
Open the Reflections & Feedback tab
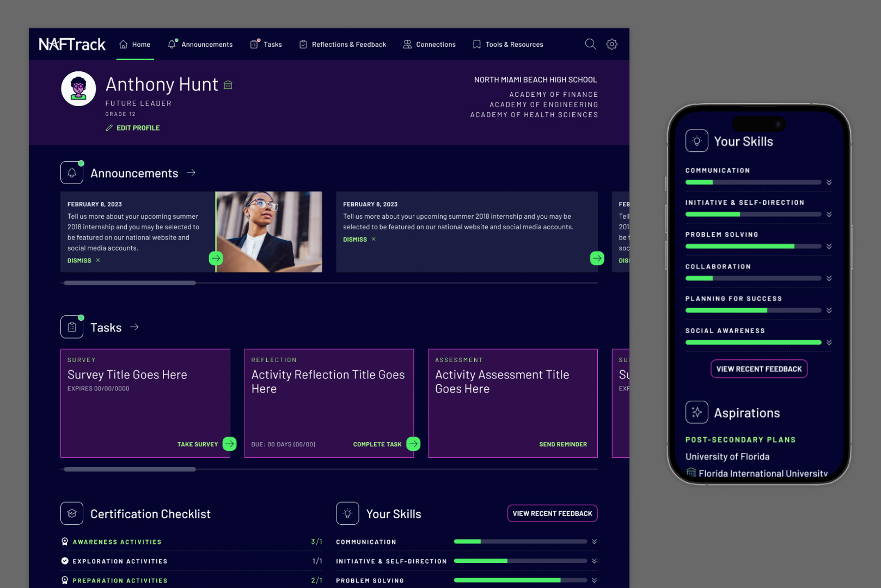[x=342, y=45]
